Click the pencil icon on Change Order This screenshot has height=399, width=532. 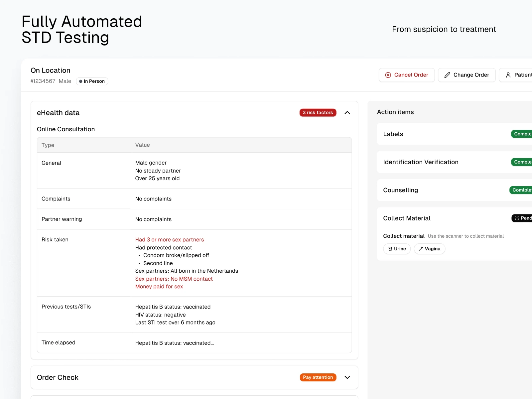point(447,75)
